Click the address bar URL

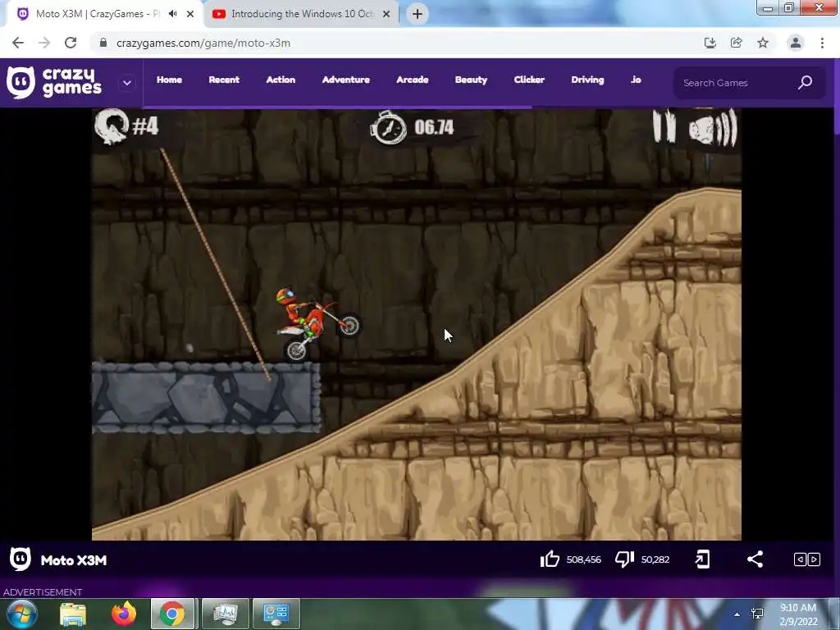click(x=203, y=43)
